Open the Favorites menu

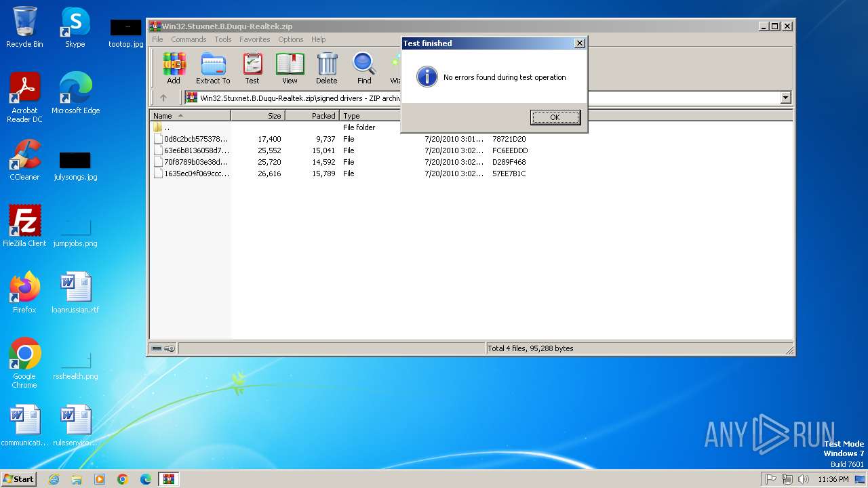[255, 39]
